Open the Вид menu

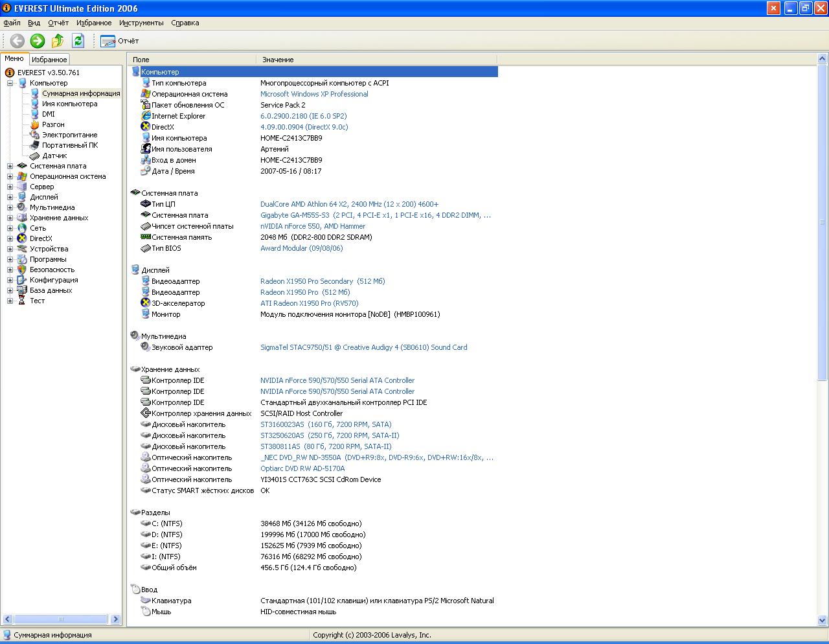(34, 23)
